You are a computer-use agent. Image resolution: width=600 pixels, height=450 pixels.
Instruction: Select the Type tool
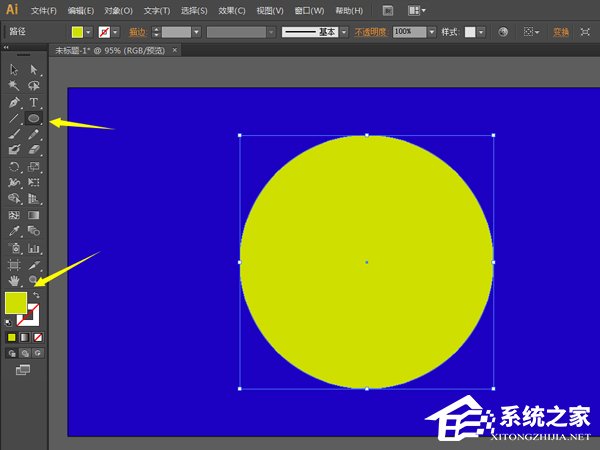(x=34, y=103)
